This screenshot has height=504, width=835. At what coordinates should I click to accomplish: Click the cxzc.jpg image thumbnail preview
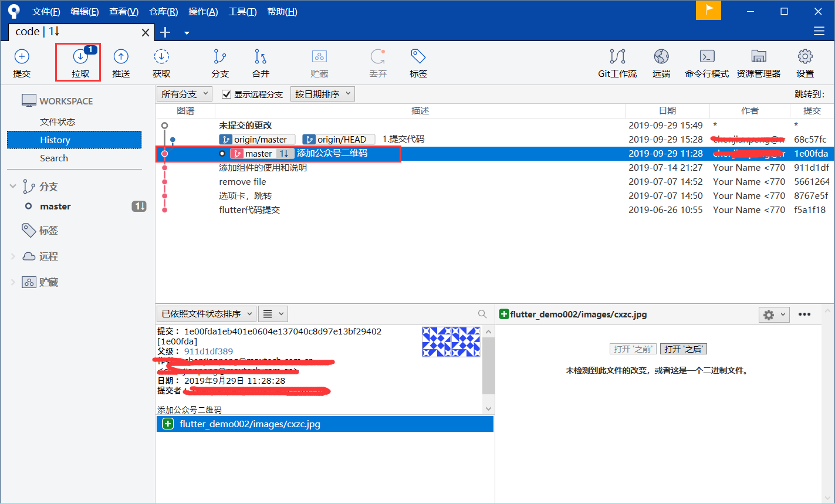[451, 341]
